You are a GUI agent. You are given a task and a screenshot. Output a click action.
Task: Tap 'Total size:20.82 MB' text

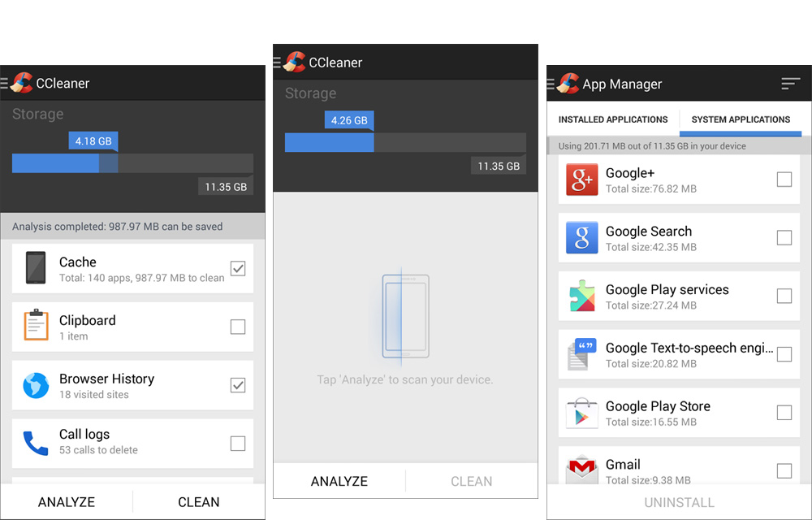[x=651, y=364]
